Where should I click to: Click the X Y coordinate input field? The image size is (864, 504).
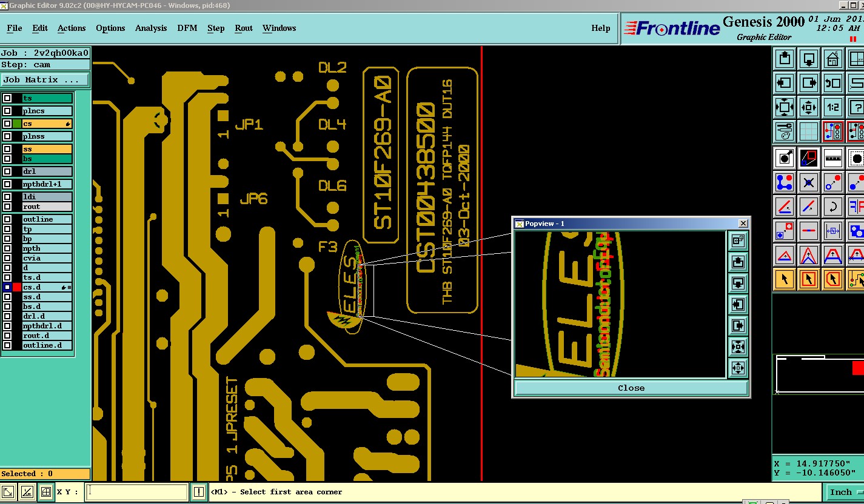pos(137,492)
